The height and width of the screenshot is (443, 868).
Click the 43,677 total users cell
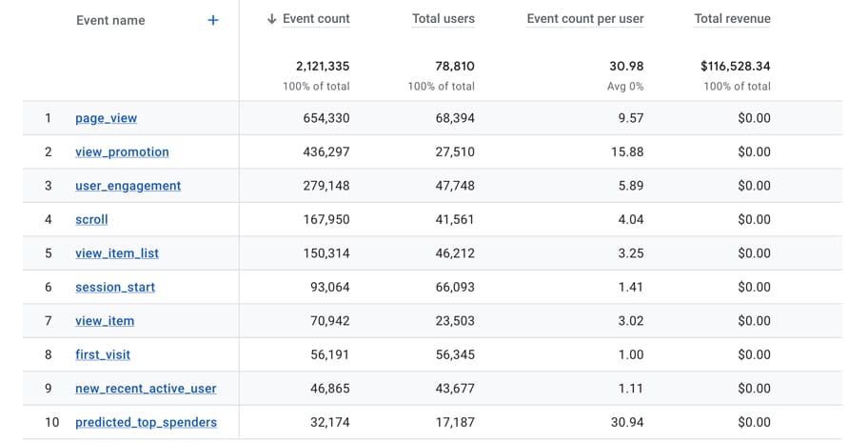click(455, 389)
